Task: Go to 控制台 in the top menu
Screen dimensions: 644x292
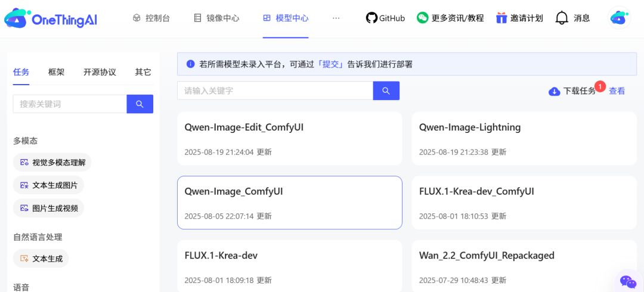Action: (151, 18)
